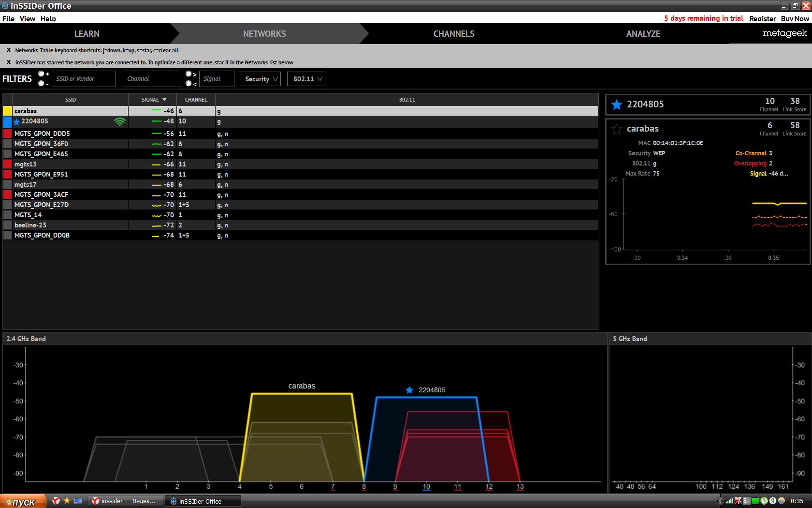The width and height of the screenshot is (812, 508).
Task: Expand hidden system tray icons
Action: tap(720, 501)
